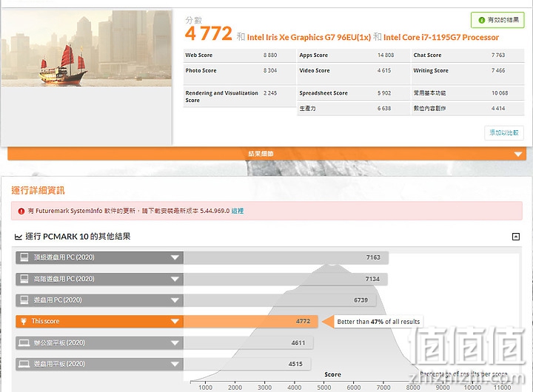Click the laptop icon on 辦公室平板 row

pyautogui.click(x=24, y=342)
